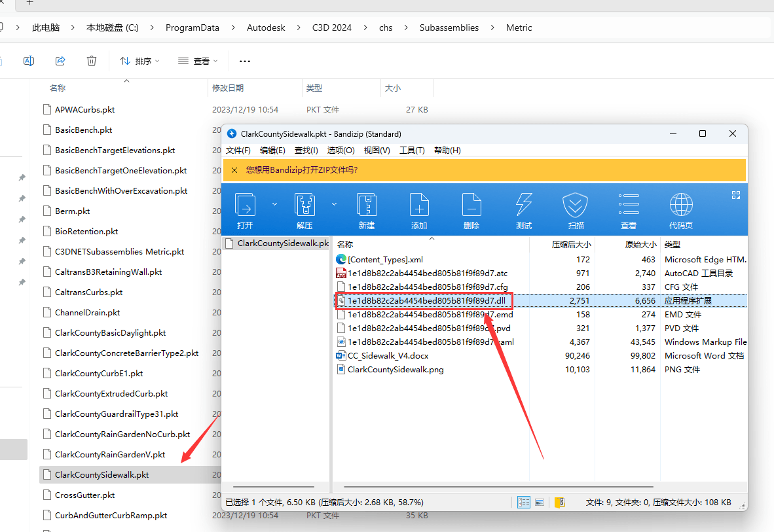Delete the selected entry using the 删除 icon
Image resolution: width=774 pixels, height=532 pixels.
tap(471, 209)
